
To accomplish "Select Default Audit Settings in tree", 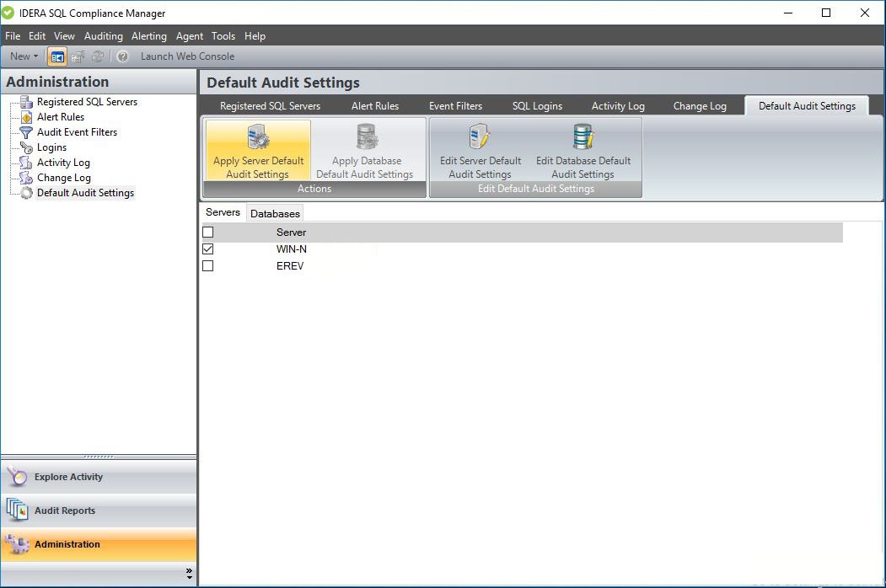I will 85,193.
